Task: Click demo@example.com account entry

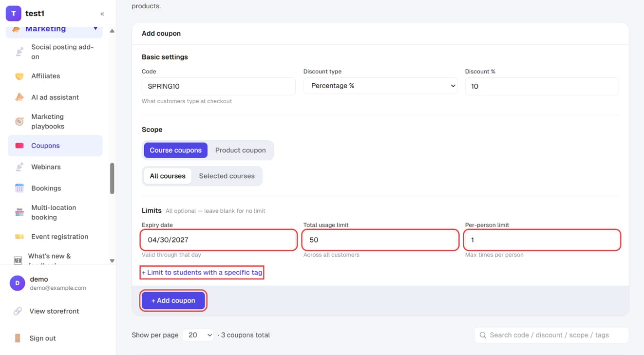Action: click(58, 288)
